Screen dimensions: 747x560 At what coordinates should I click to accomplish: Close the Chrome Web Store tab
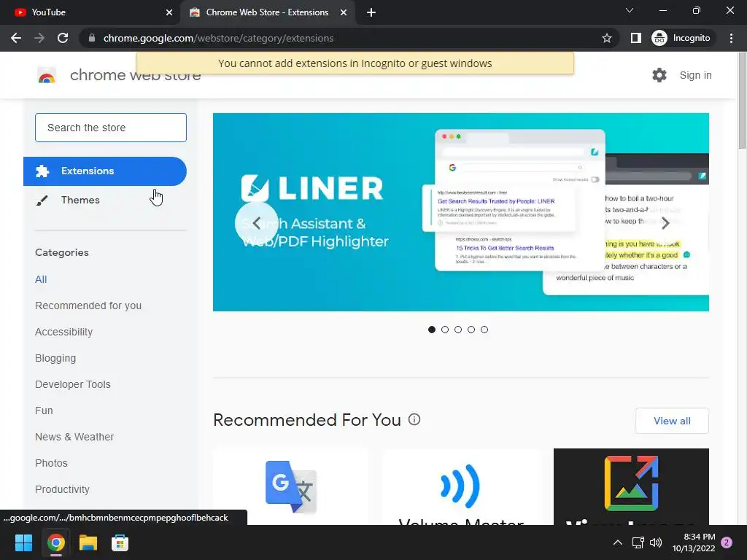click(x=344, y=12)
